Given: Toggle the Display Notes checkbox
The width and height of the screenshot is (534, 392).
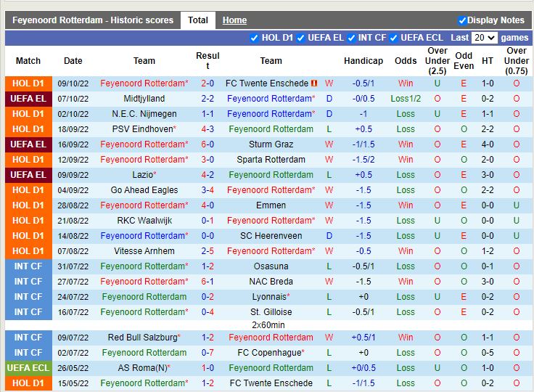Looking at the screenshot, I should click(462, 20).
